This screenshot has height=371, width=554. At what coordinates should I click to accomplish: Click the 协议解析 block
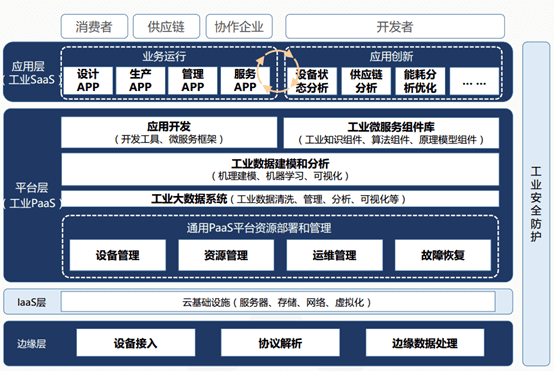click(x=280, y=343)
